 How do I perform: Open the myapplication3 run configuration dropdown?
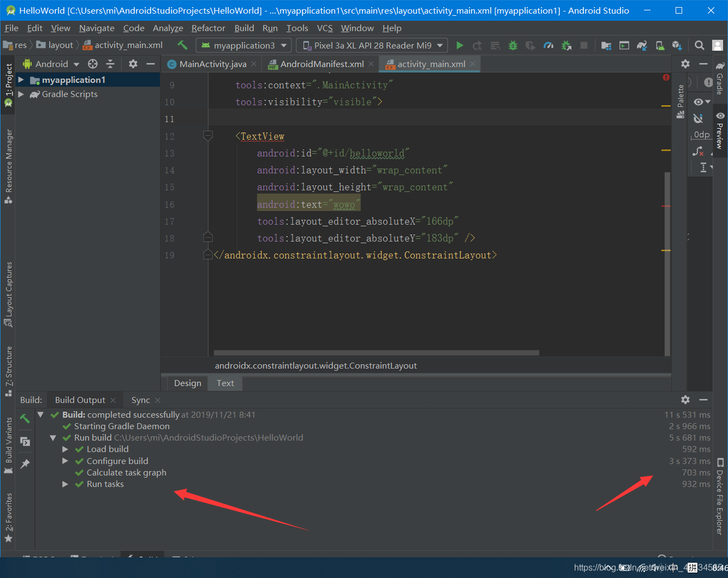[x=243, y=45]
